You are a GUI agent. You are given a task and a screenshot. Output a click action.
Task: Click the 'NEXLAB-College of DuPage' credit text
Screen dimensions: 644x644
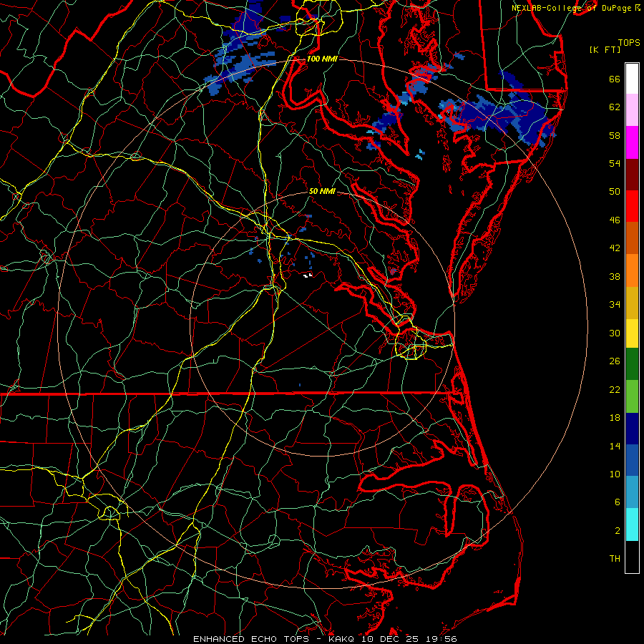[x=573, y=8]
